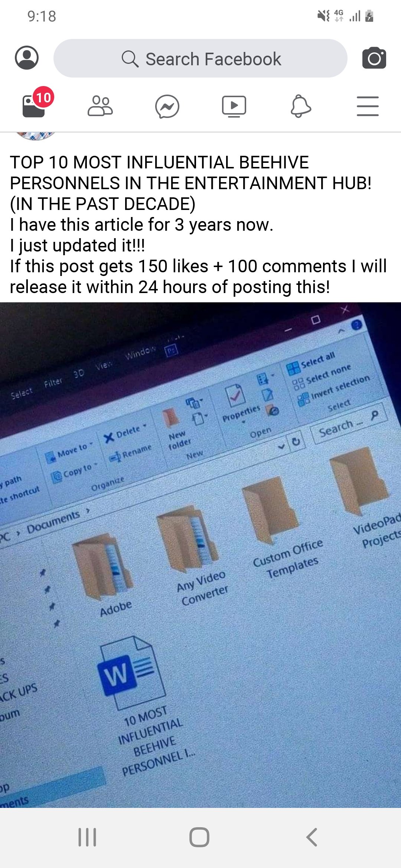
Task: Click the Custom Office Templates folder
Action: [x=278, y=527]
